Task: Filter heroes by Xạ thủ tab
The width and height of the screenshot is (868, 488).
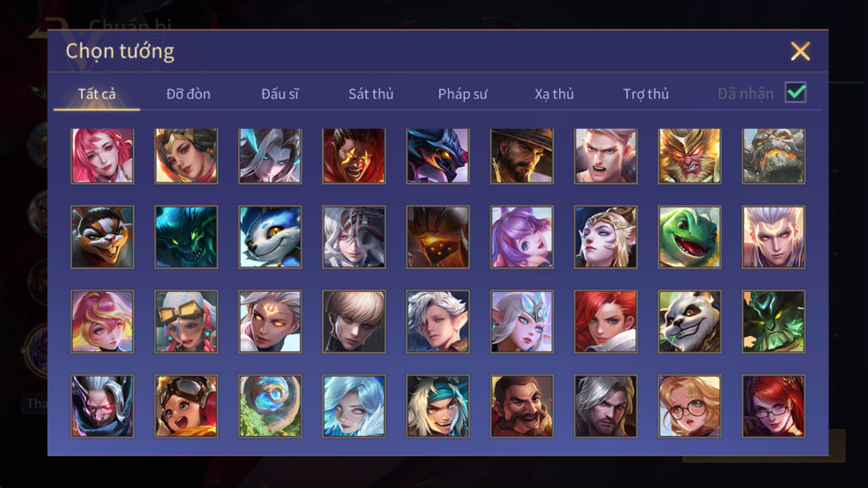Action: pos(554,94)
